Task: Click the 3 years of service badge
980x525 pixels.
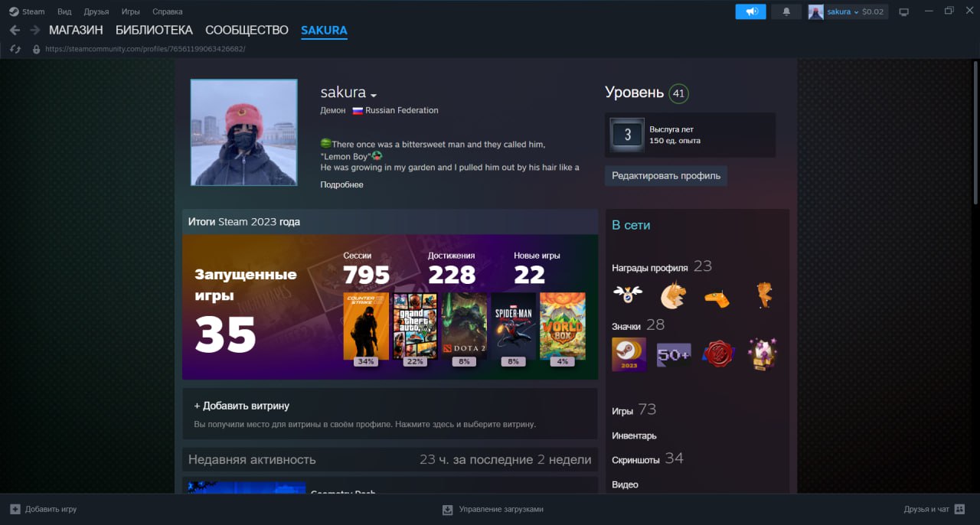Action: click(x=628, y=135)
